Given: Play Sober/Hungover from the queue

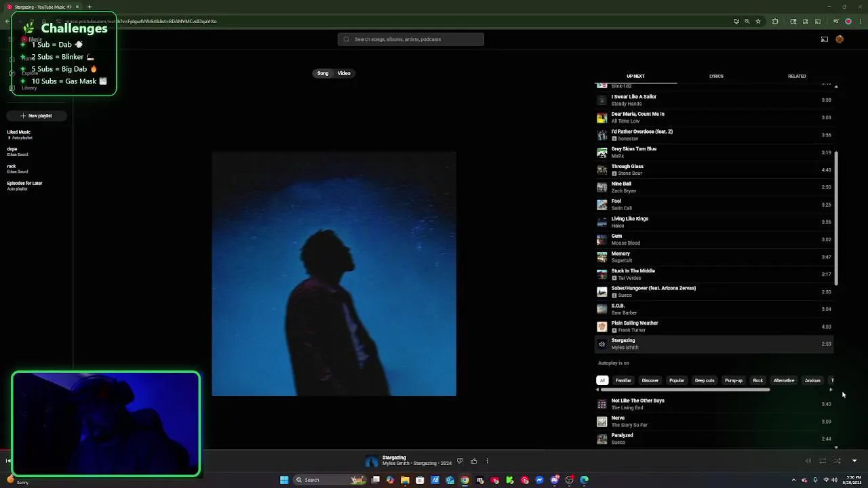Looking at the screenshot, I should 714,291.
